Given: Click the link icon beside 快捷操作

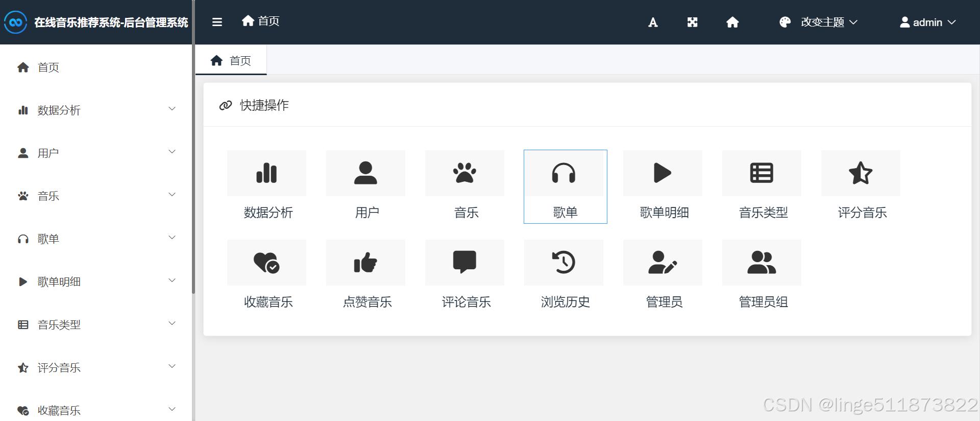Looking at the screenshot, I should point(226,105).
